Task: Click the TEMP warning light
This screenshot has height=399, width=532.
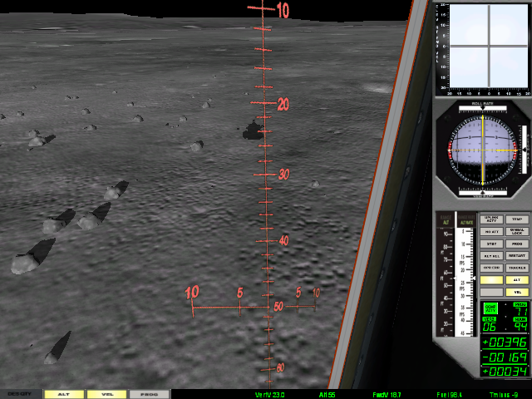Action: pos(517,219)
